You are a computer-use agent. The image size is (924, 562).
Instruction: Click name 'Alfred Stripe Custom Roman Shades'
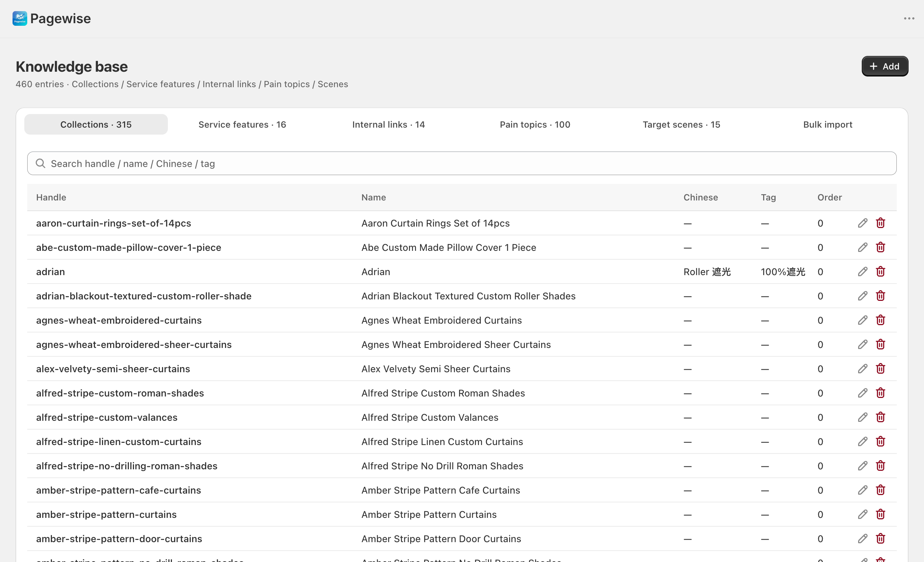[x=443, y=393]
